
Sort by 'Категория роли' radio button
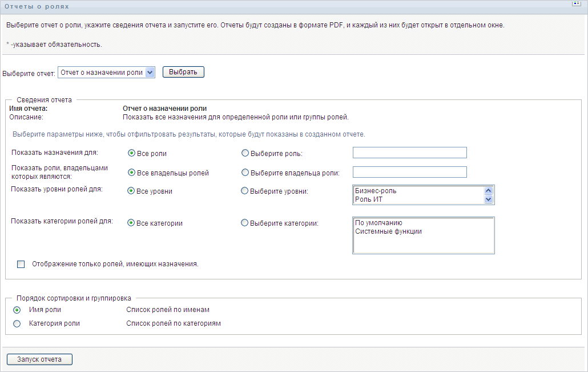(x=17, y=323)
